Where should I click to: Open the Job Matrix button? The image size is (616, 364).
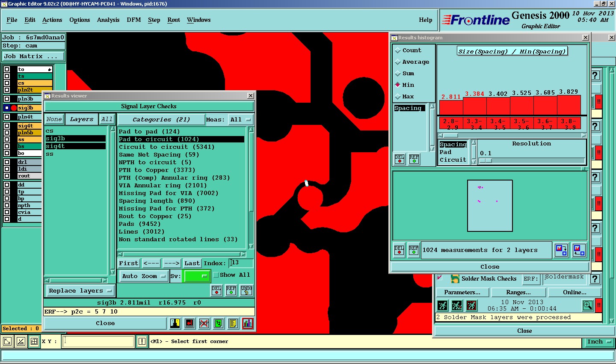click(x=33, y=56)
